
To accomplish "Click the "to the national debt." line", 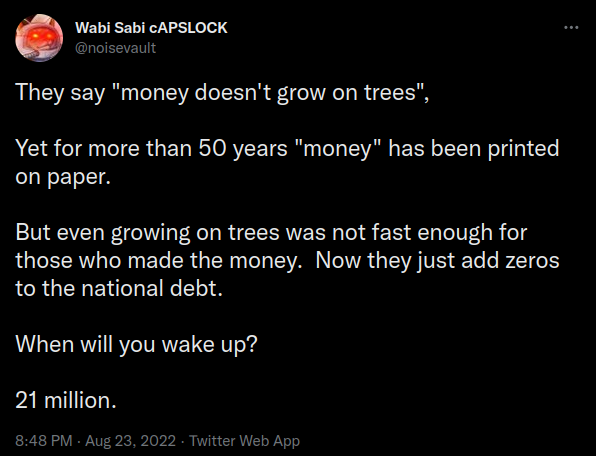I will (x=119, y=288).
